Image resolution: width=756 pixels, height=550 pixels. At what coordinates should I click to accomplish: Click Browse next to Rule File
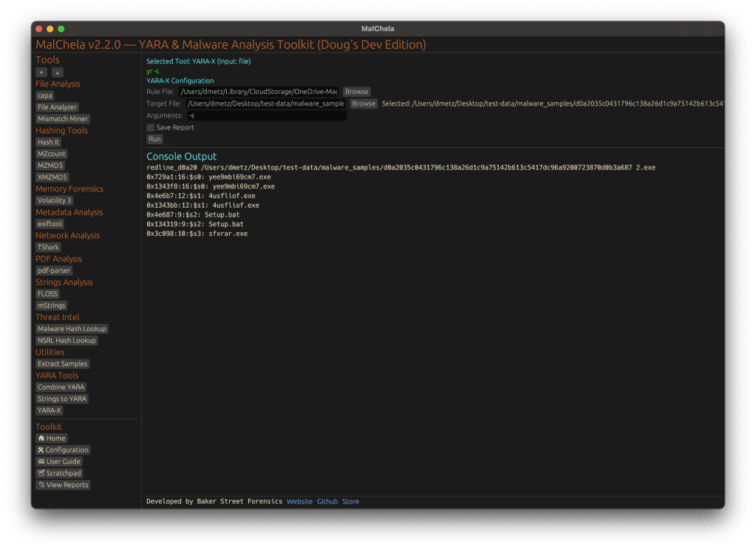(x=356, y=92)
